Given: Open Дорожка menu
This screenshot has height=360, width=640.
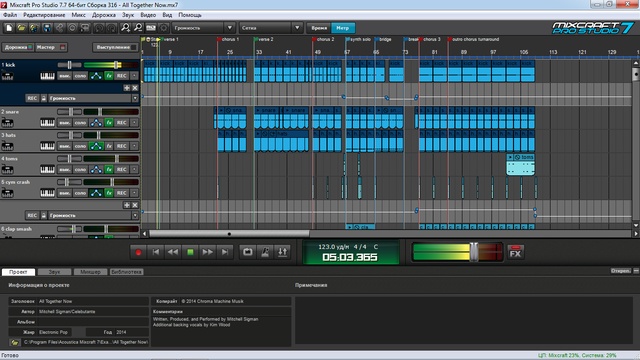Looking at the screenshot, I should (104, 15).
